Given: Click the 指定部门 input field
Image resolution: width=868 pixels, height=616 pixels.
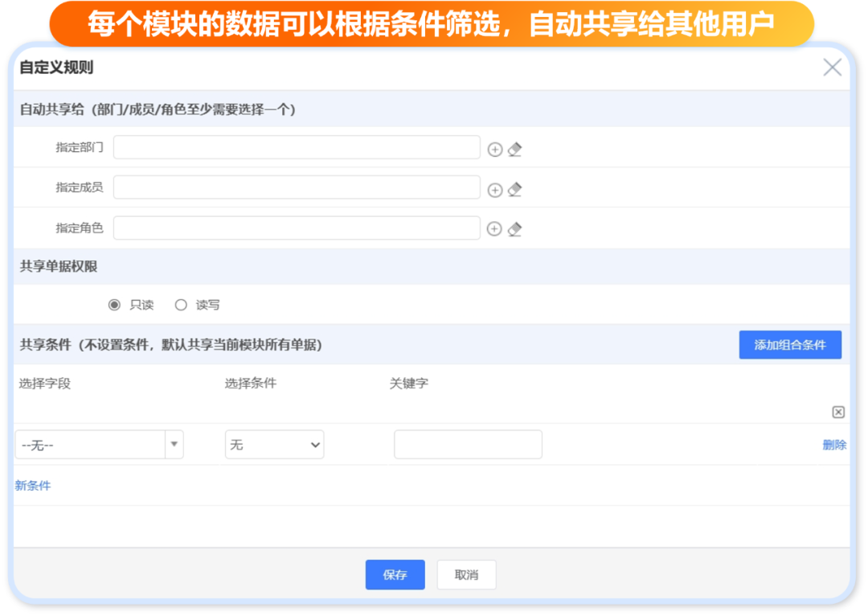Looking at the screenshot, I should point(297,148).
